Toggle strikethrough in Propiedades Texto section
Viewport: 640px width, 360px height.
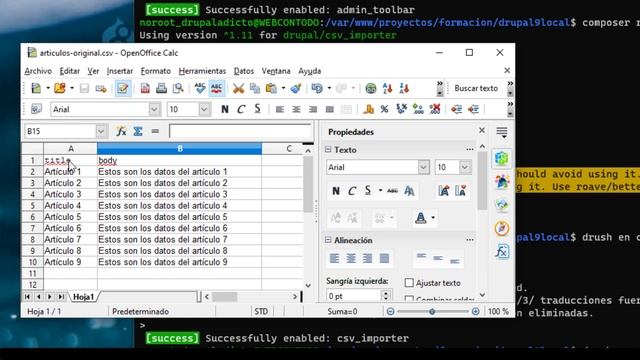393,191
